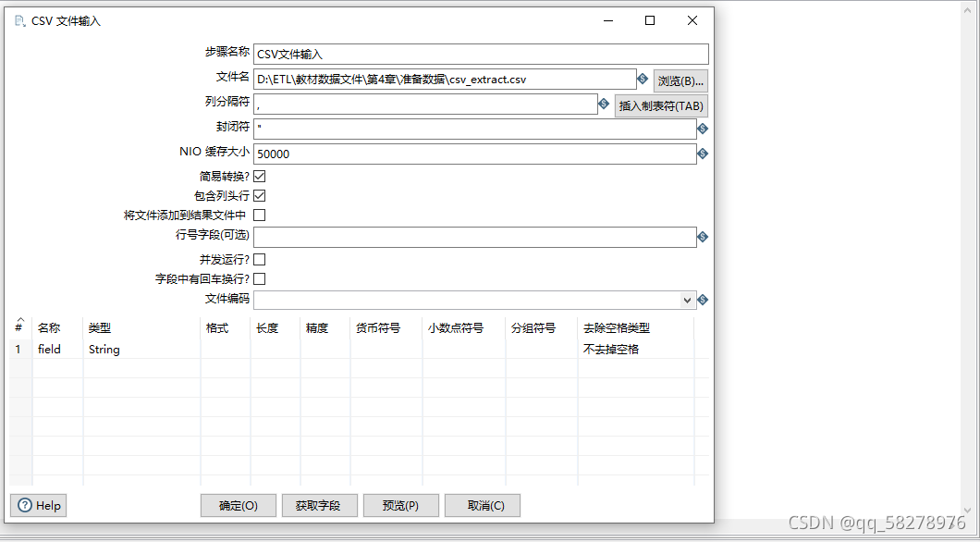Click the 浏览(B)... button
Screen dimensions: 980x542
point(680,80)
